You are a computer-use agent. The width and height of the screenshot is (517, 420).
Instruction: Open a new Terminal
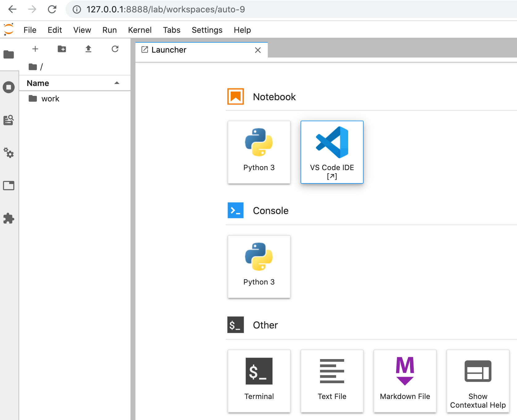click(x=259, y=381)
